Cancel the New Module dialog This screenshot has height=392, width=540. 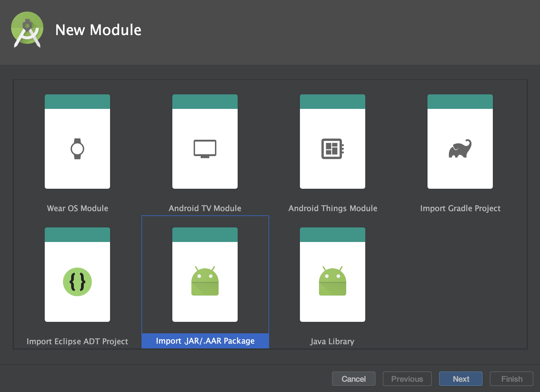click(x=354, y=379)
